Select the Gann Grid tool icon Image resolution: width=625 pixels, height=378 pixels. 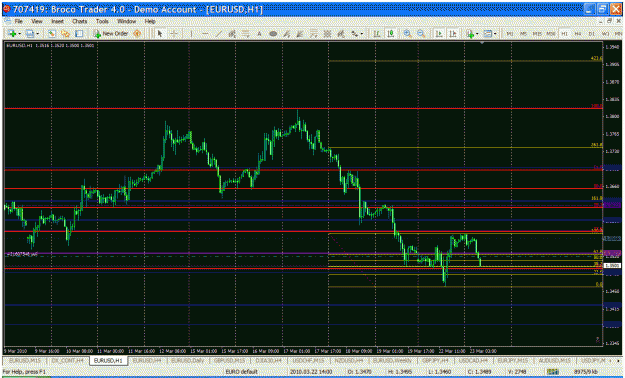click(327, 34)
